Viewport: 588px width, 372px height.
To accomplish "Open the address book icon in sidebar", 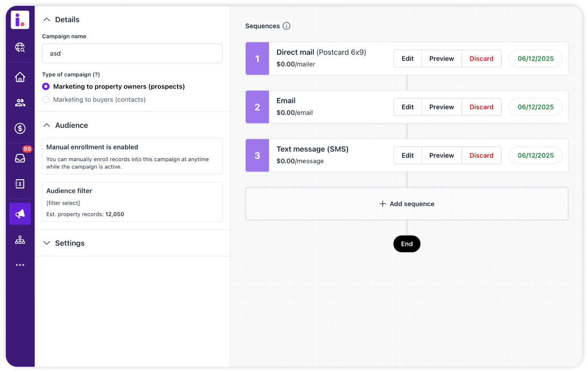I will (x=20, y=184).
